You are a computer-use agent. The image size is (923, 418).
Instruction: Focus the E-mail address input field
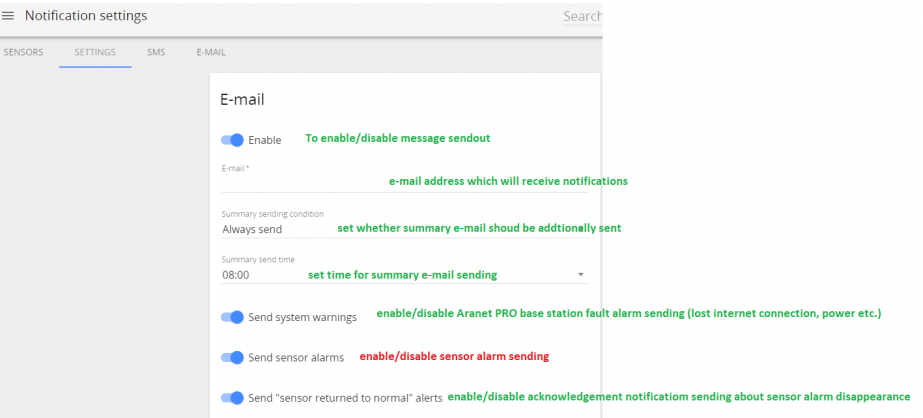(x=405, y=182)
